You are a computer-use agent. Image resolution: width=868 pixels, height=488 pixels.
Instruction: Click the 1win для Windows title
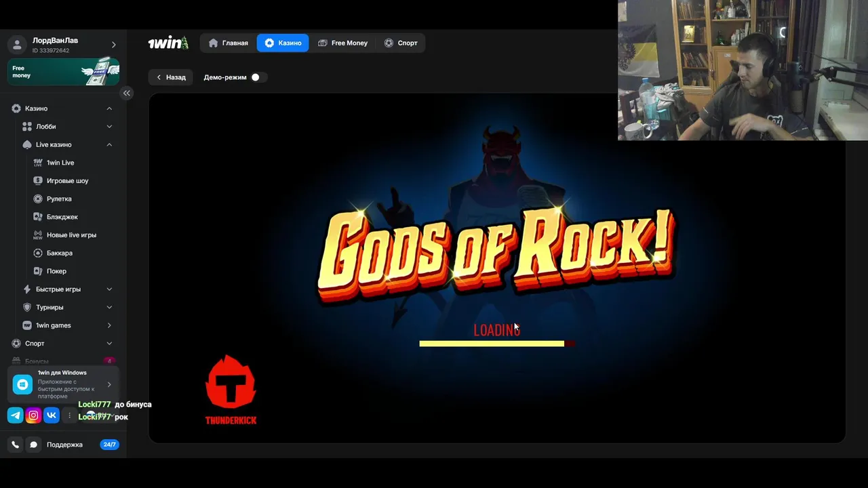point(62,373)
